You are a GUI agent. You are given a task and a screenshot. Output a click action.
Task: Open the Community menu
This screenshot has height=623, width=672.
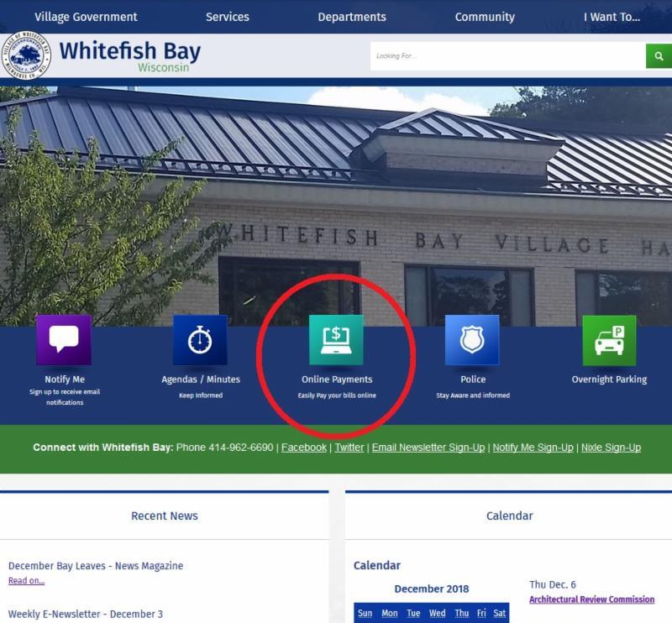485,17
